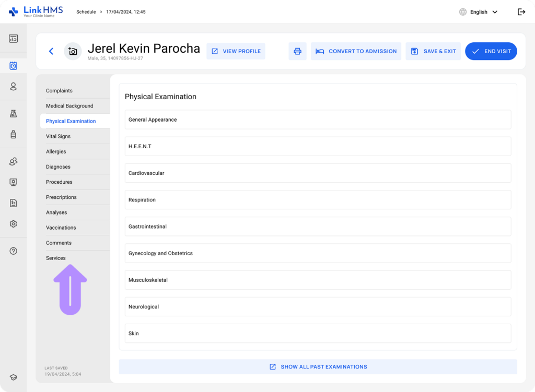Expand the General Appearance section
Screen dimensions: 535x392
coord(318,120)
